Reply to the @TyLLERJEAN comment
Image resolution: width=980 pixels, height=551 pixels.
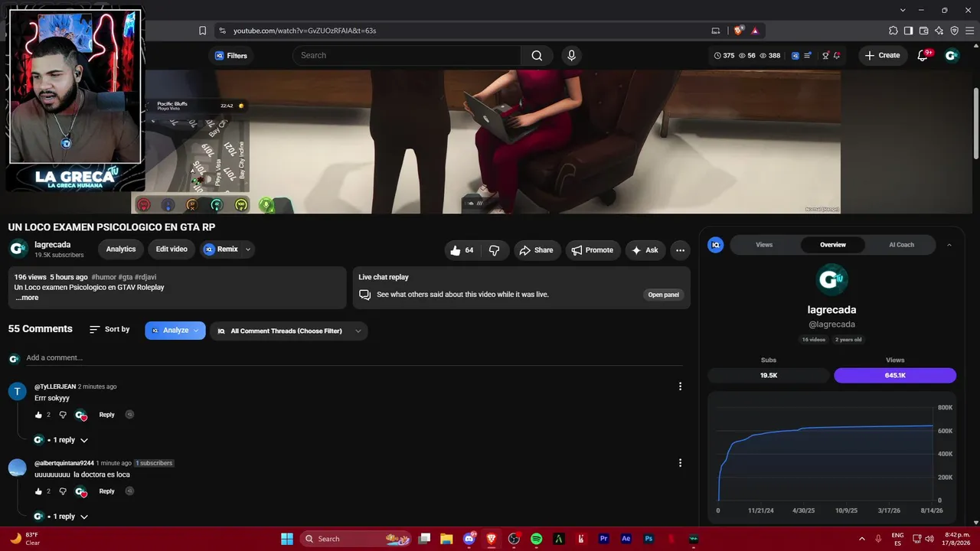(x=106, y=415)
